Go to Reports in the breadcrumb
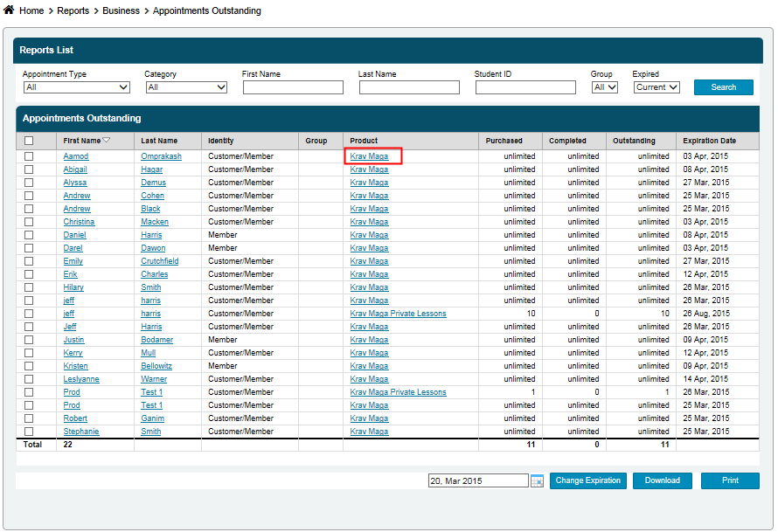Screen dimensions: 778x532 coord(73,10)
